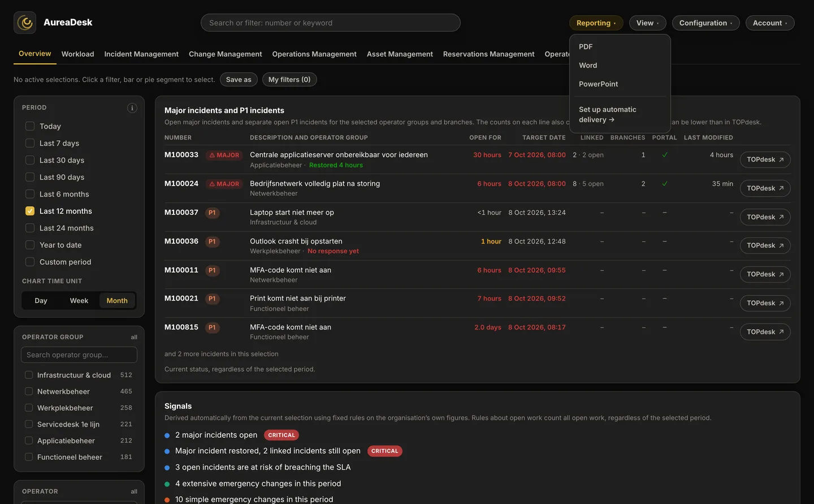Open the My filters (0) dropdown
Screen dimensions: 814x504
coord(289,80)
